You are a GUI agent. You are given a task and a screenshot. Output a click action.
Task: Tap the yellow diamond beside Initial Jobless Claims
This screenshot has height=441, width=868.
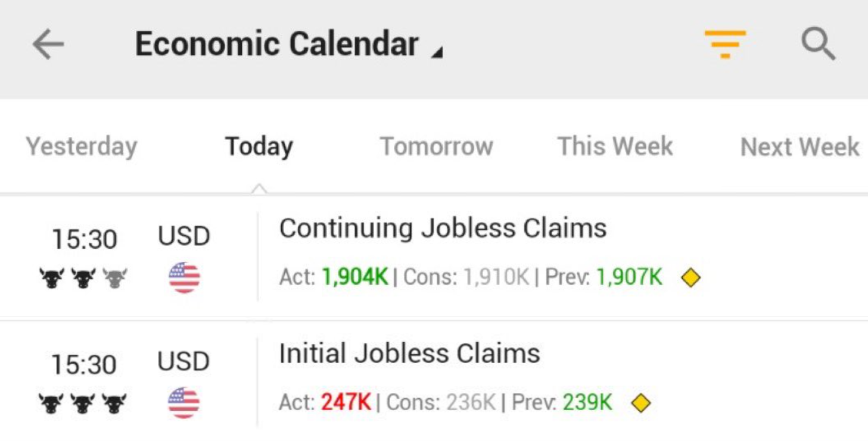click(x=640, y=404)
